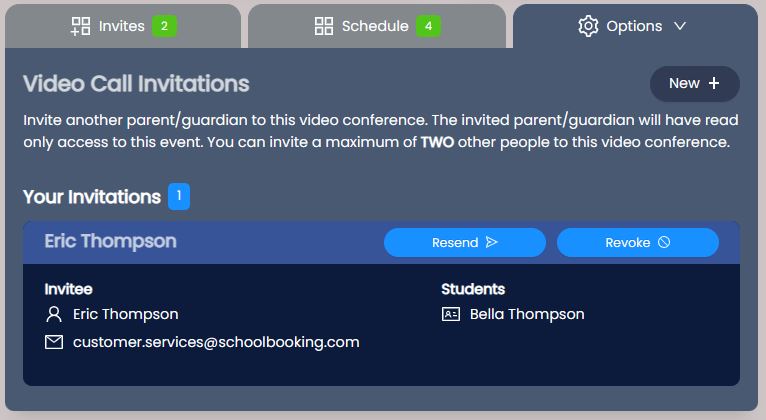
Task: Click the bold word TWO in description
Action: pyautogui.click(x=437, y=142)
